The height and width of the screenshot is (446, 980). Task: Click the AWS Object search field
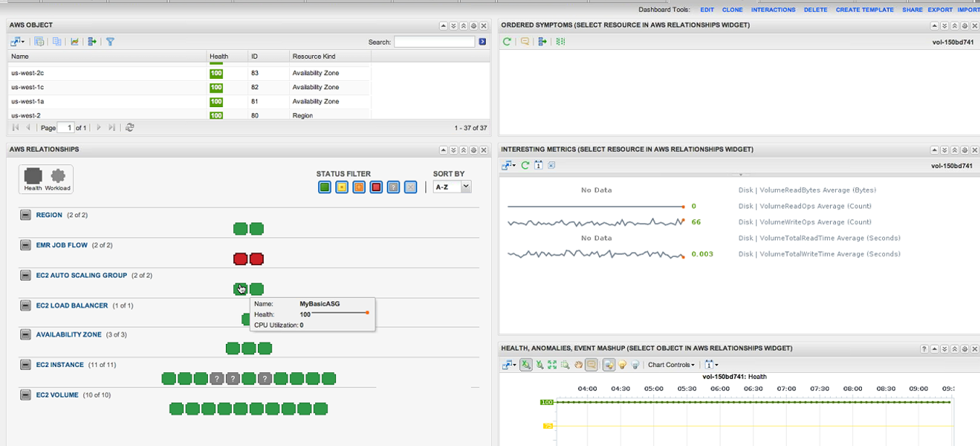pyautogui.click(x=434, y=42)
